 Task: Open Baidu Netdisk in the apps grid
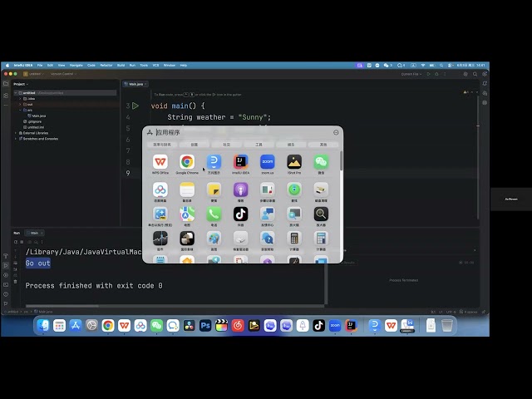(160, 190)
